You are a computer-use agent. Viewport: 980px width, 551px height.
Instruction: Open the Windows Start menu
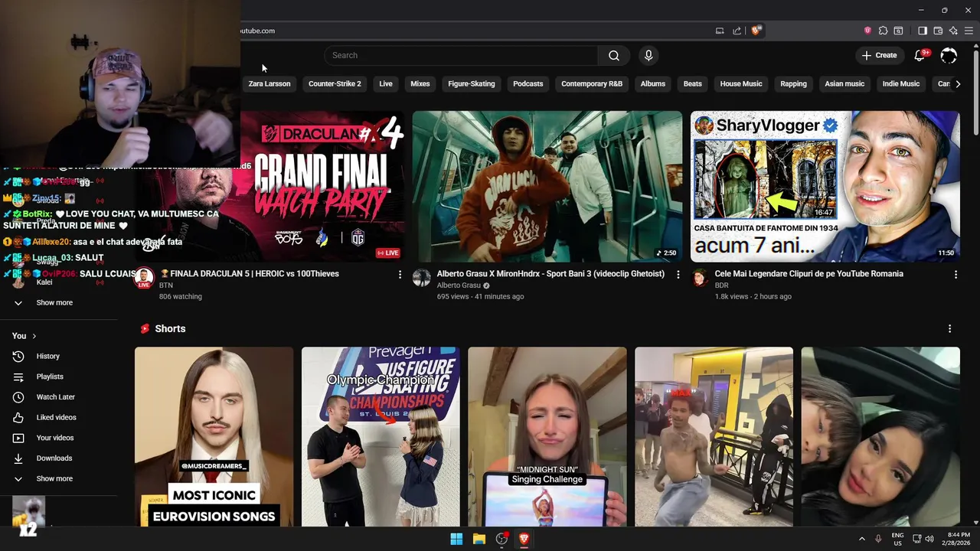pos(456,539)
